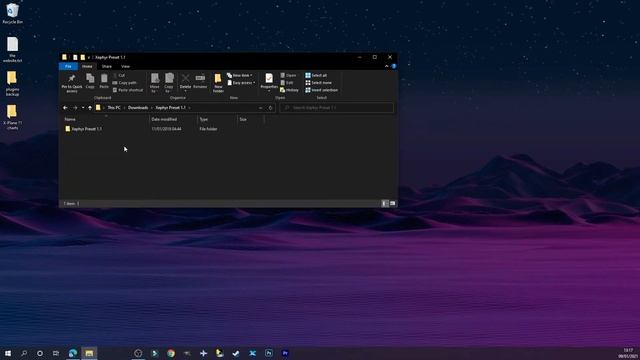This screenshot has height=360, width=640.
Task: Open the Easy access dropdown
Action: tap(241, 83)
